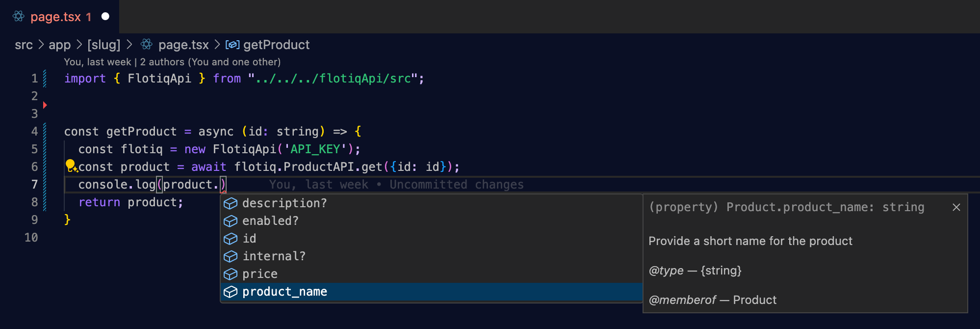980x329 pixels.
Task: Choose the internal? suggestion
Action: pos(432,256)
